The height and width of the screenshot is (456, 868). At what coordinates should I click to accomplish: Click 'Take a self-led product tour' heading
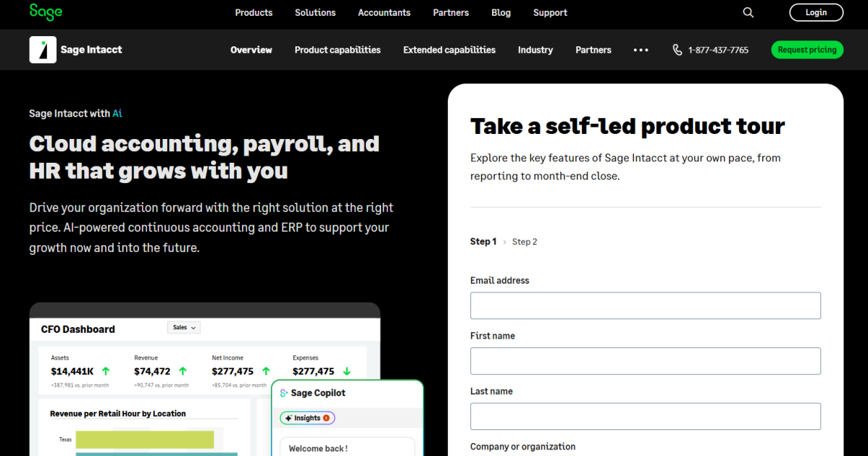point(627,126)
